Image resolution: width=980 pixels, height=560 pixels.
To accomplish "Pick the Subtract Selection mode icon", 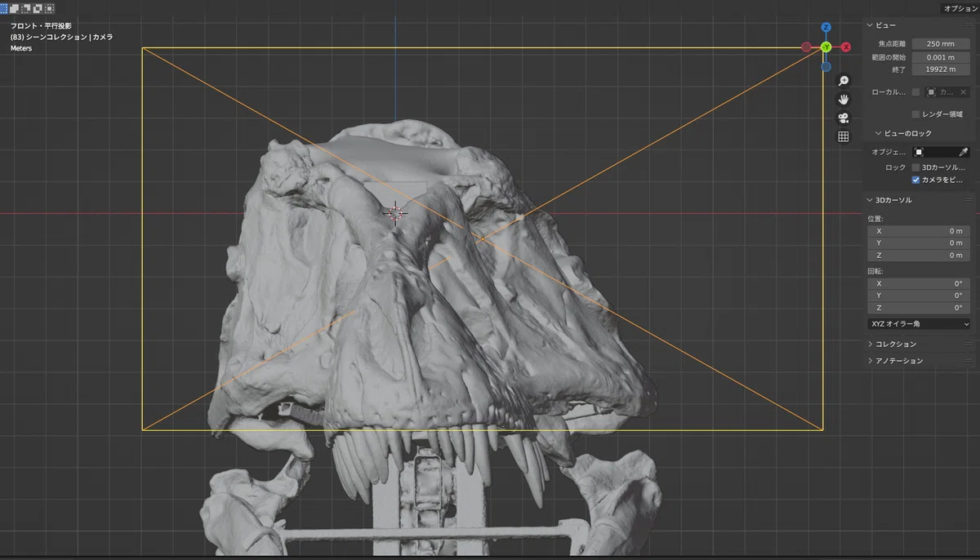I will click(x=28, y=8).
